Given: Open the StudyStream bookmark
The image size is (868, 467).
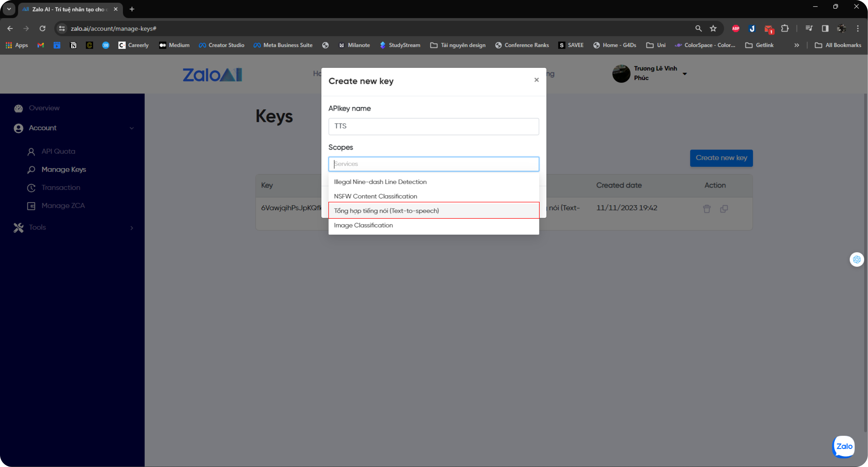Looking at the screenshot, I should (400, 45).
